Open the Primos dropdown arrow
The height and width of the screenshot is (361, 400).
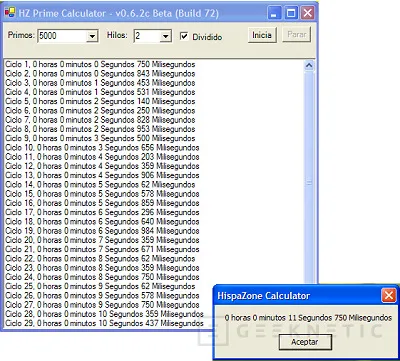92,36
